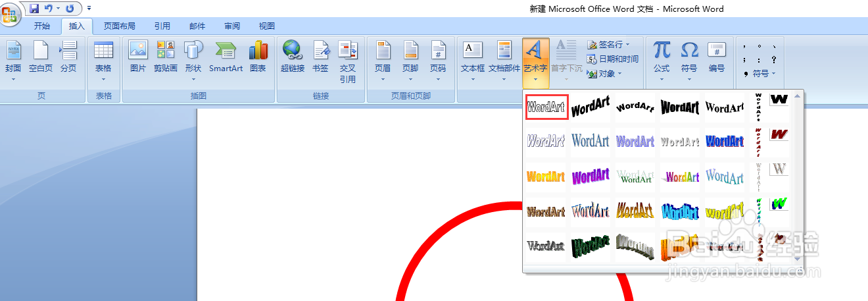Viewport: 868px width, 301px height.
Task: Insert a text box (文本框)
Action: click(x=473, y=60)
